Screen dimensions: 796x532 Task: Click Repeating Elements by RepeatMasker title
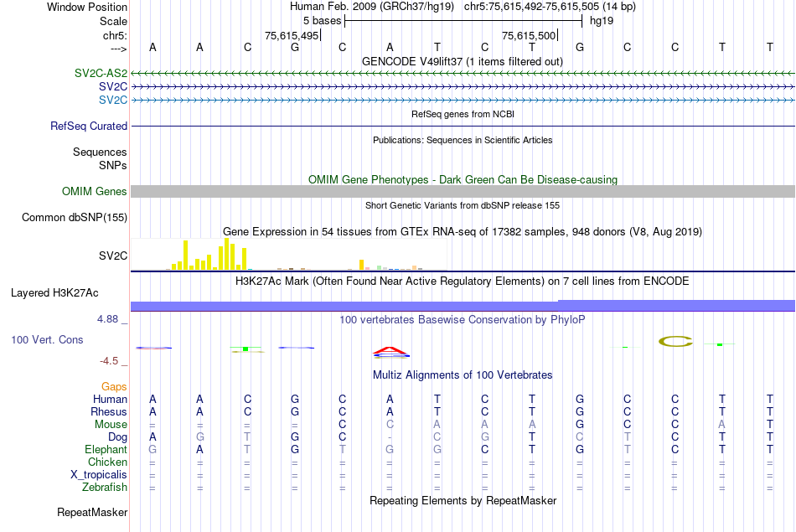(463, 500)
